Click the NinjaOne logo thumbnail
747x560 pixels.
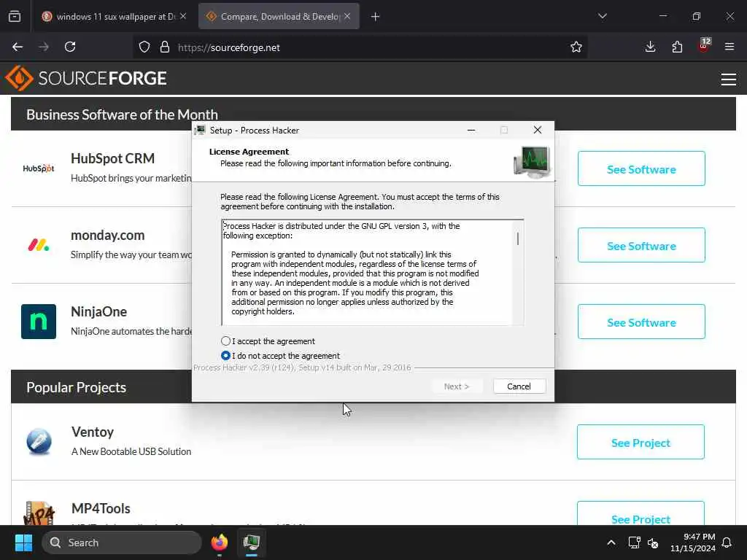39,322
